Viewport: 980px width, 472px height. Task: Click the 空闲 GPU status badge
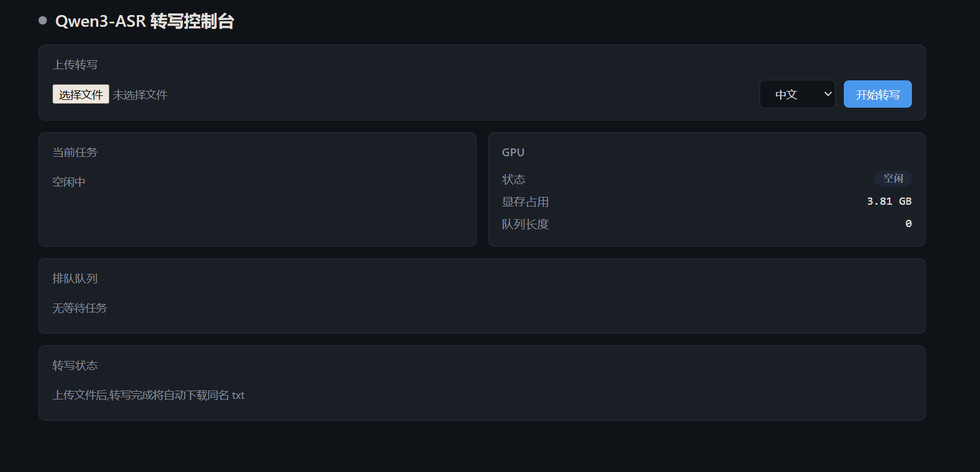coord(893,179)
